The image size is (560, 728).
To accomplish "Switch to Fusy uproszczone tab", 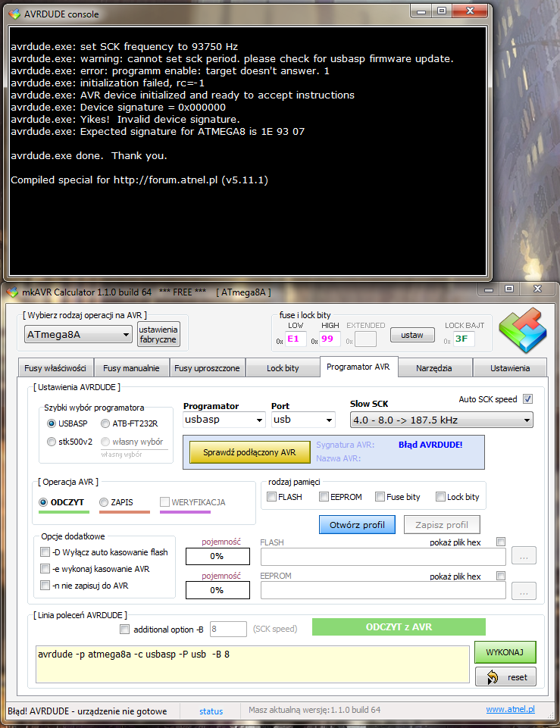I will 207,368.
